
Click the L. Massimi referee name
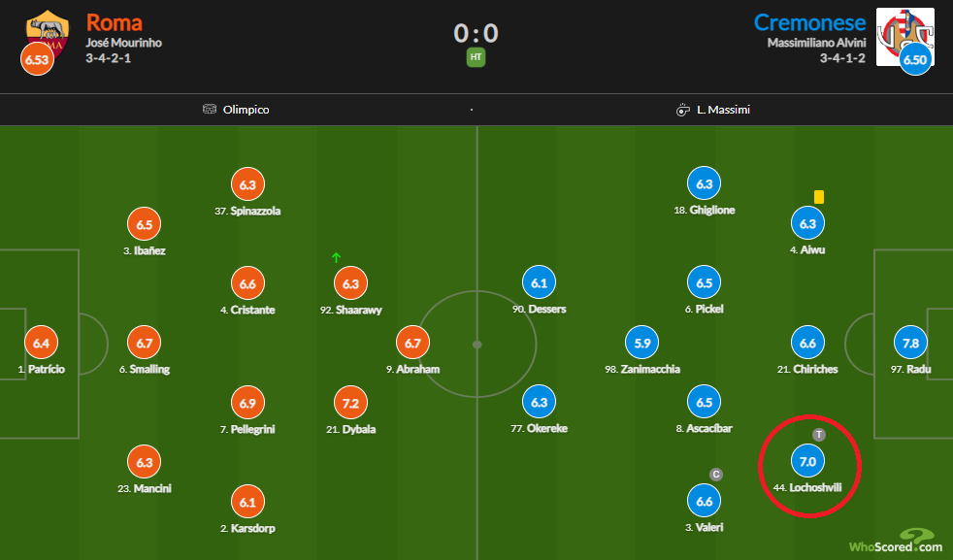pos(723,110)
